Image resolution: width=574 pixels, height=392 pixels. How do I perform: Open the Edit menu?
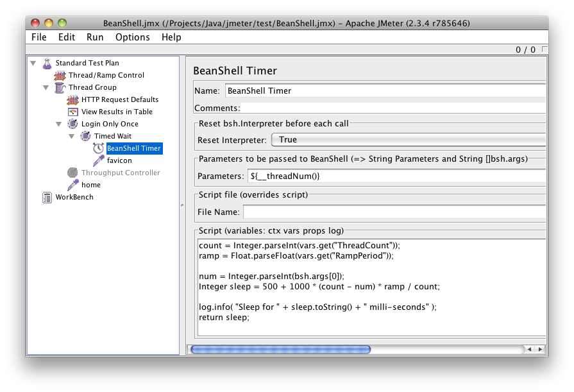click(67, 37)
